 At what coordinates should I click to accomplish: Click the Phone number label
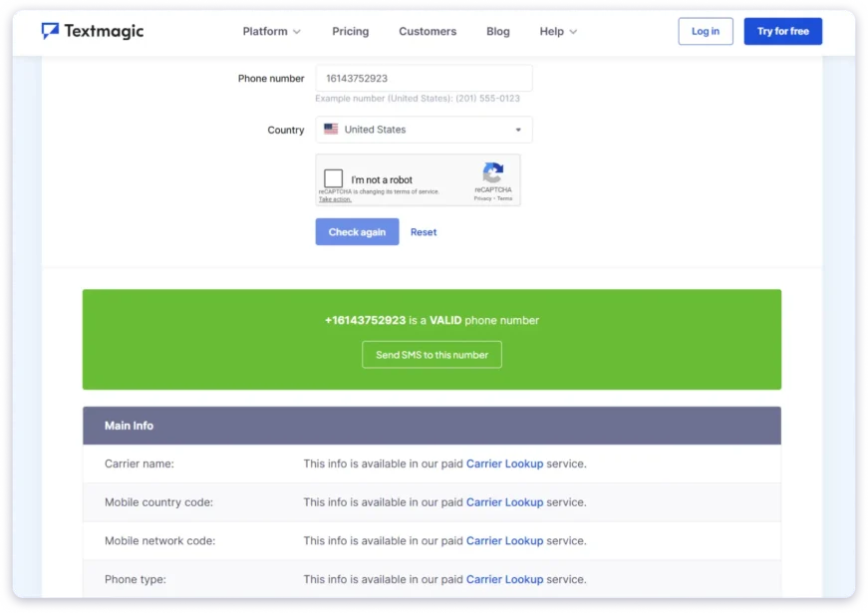tap(271, 78)
